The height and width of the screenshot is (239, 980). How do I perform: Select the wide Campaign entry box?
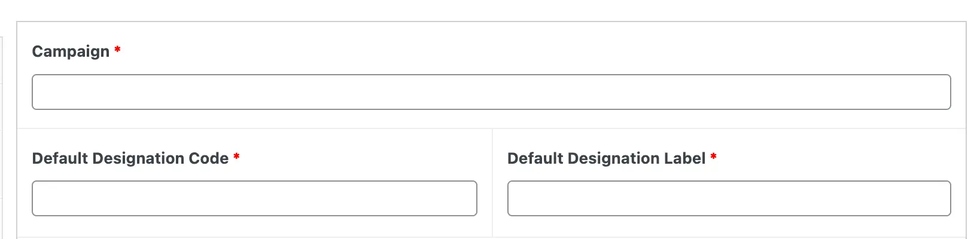pyautogui.click(x=491, y=92)
